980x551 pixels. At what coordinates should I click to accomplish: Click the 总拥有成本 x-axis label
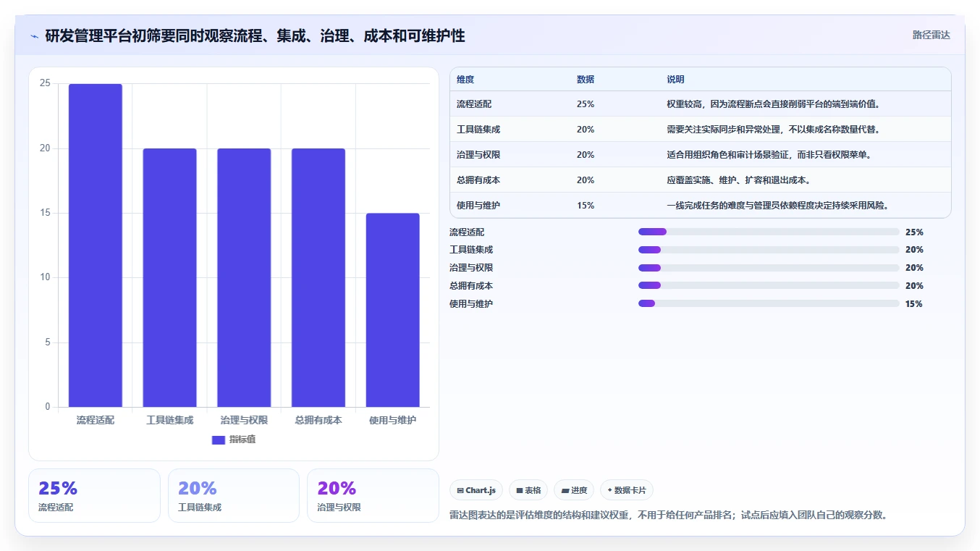(318, 420)
